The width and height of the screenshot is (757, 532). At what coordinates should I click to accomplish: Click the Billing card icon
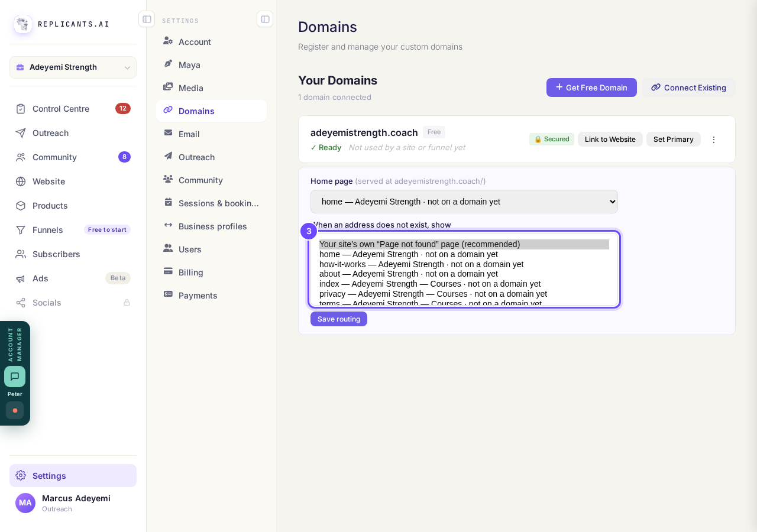click(x=168, y=272)
